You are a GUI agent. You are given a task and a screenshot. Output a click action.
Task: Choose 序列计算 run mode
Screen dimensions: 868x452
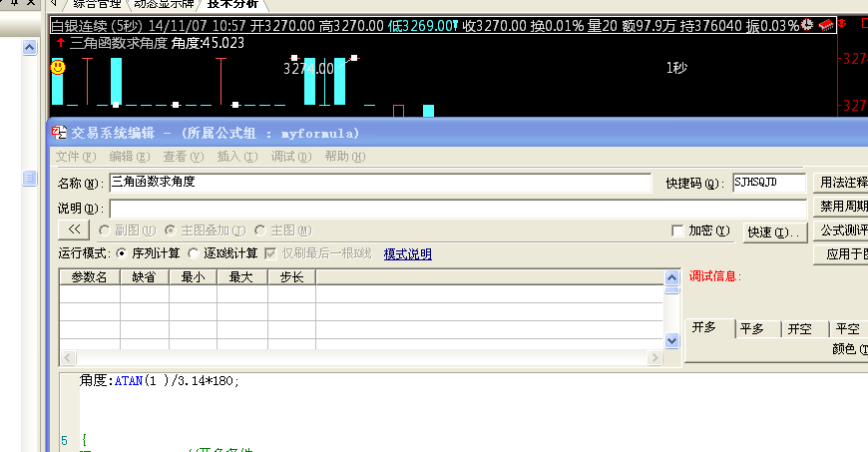pyautogui.click(x=122, y=253)
